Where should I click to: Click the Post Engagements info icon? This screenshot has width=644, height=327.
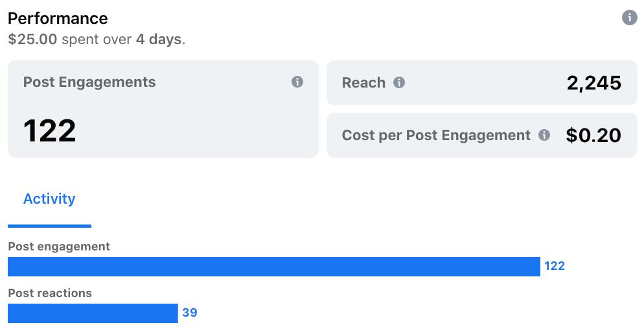click(x=297, y=82)
